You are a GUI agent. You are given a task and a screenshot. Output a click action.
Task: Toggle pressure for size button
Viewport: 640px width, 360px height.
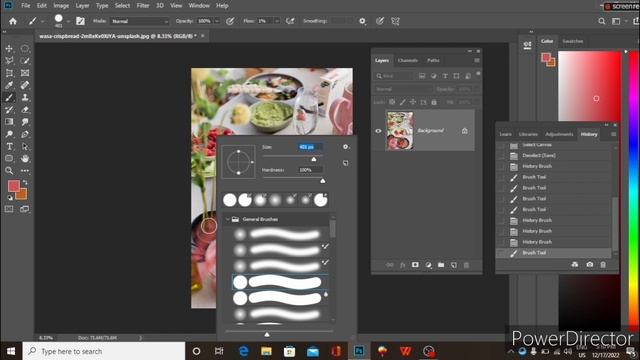coord(380,21)
